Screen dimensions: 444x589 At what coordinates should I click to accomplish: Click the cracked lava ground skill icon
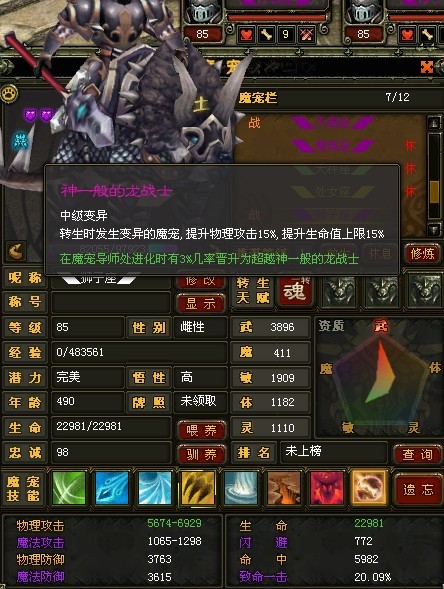[284, 488]
